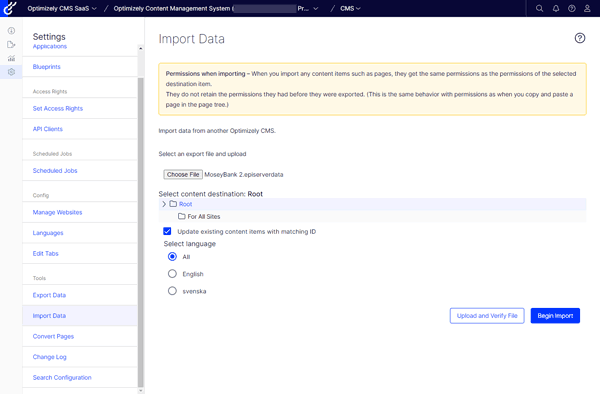Open Convert Pages tool
Screen dimensions: 600x394
click(53, 336)
